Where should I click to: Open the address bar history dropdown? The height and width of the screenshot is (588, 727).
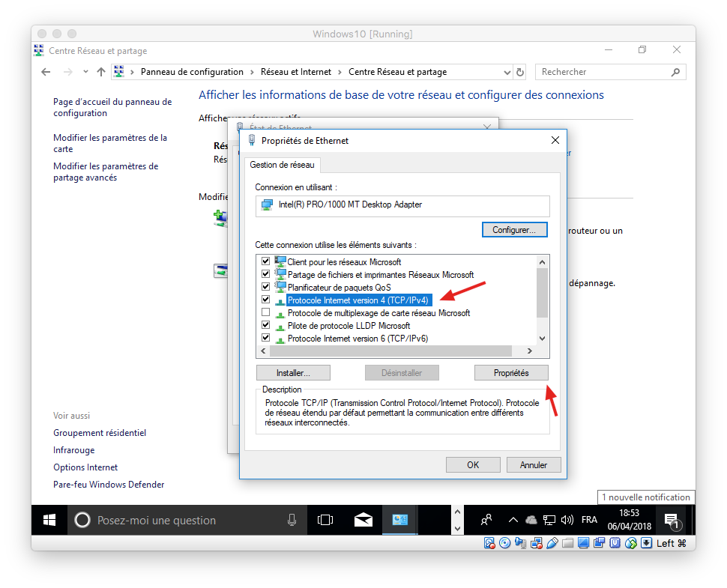click(507, 73)
